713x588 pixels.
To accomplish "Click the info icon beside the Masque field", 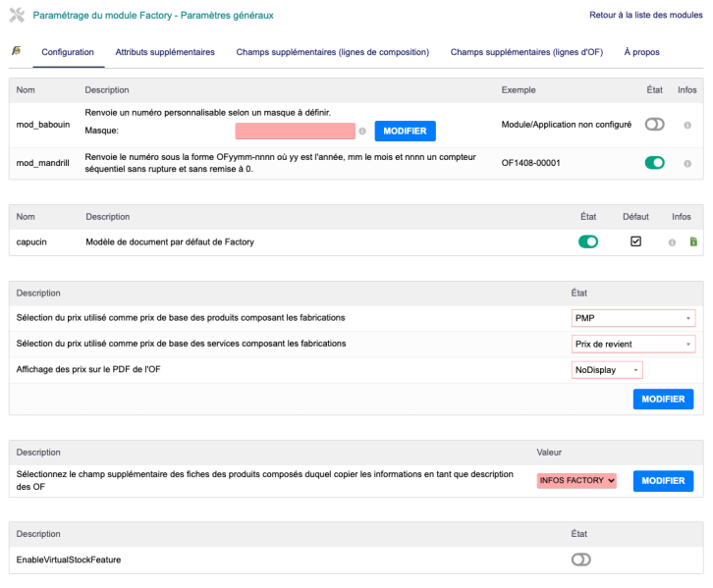I will pyautogui.click(x=362, y=131).
